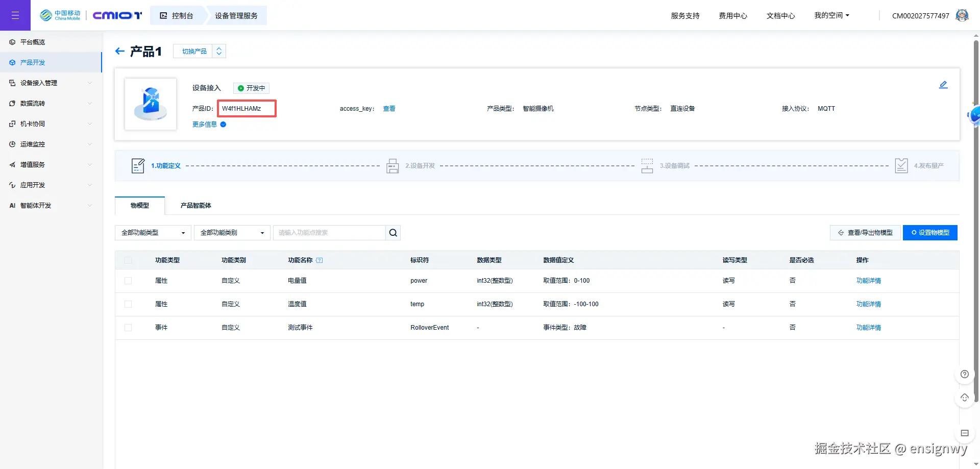Click the 数据流转 sidebar icon

[12, 103]
